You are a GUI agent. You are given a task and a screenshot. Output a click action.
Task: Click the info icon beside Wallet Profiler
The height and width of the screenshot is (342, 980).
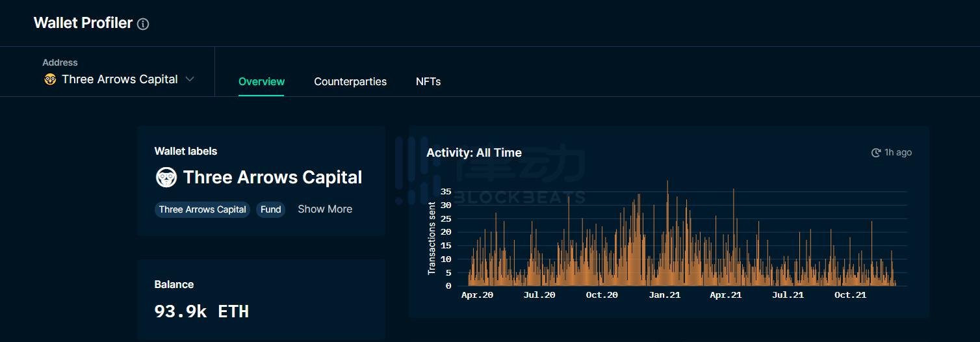point(143,24)
